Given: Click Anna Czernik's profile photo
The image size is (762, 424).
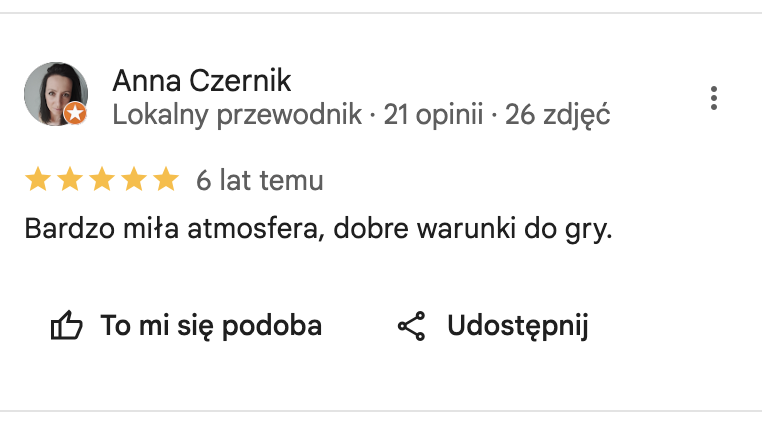Looking at the screenshot, I should (52, 91).
